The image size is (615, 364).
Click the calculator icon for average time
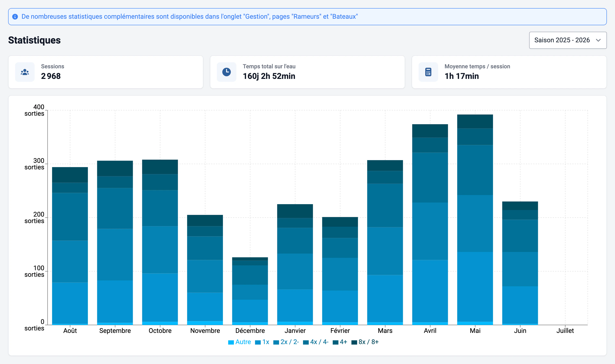[428, 72]
